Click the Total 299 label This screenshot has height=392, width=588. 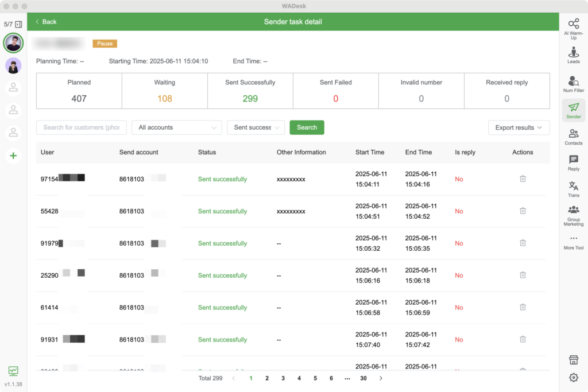coord(210,378)
